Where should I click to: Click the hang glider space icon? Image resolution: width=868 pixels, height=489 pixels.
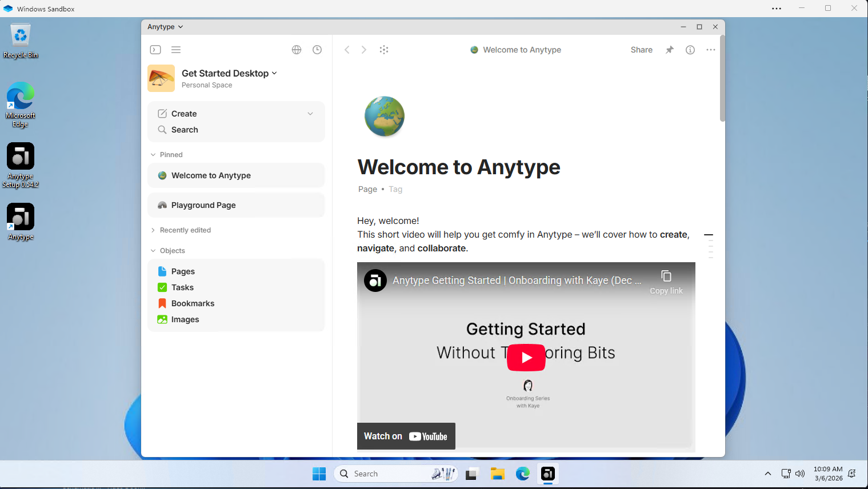click(x=161, y=78)
